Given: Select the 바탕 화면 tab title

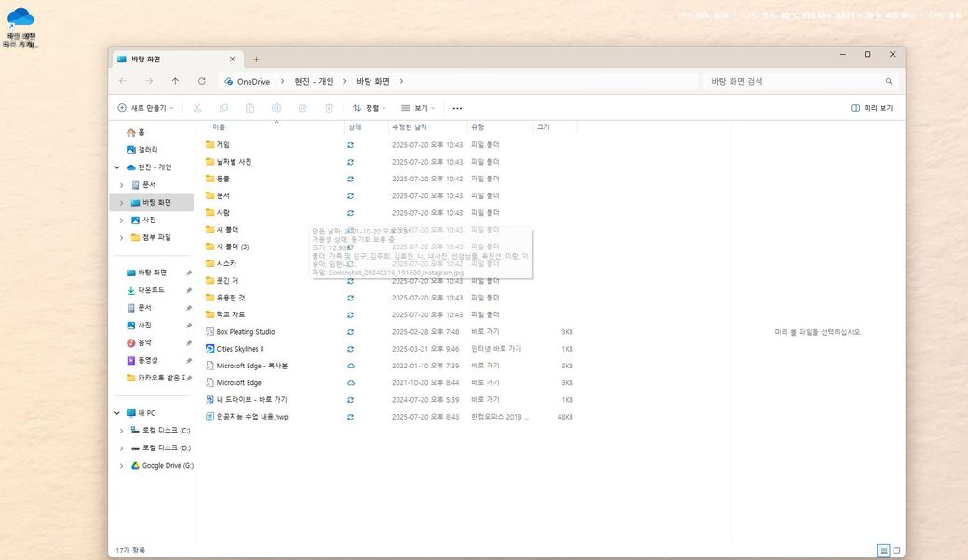Looking at the screenshot, I should (x=146, y=60).
